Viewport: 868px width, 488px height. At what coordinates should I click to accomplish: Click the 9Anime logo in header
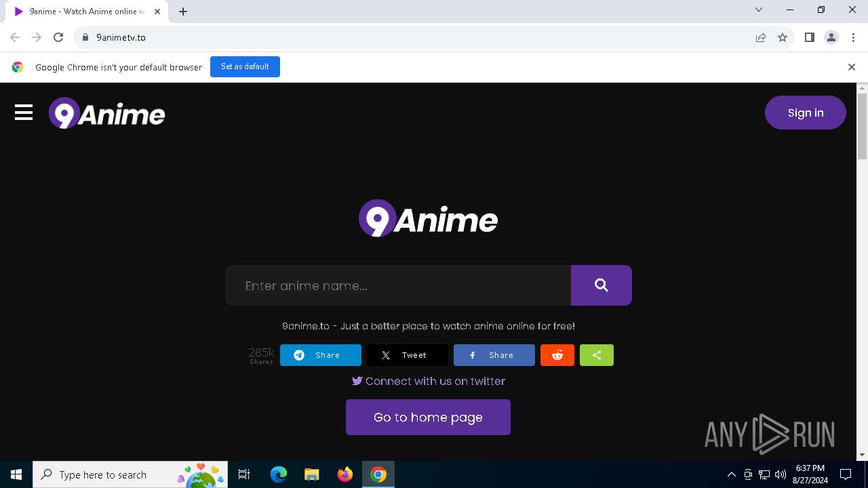[106, 113]
